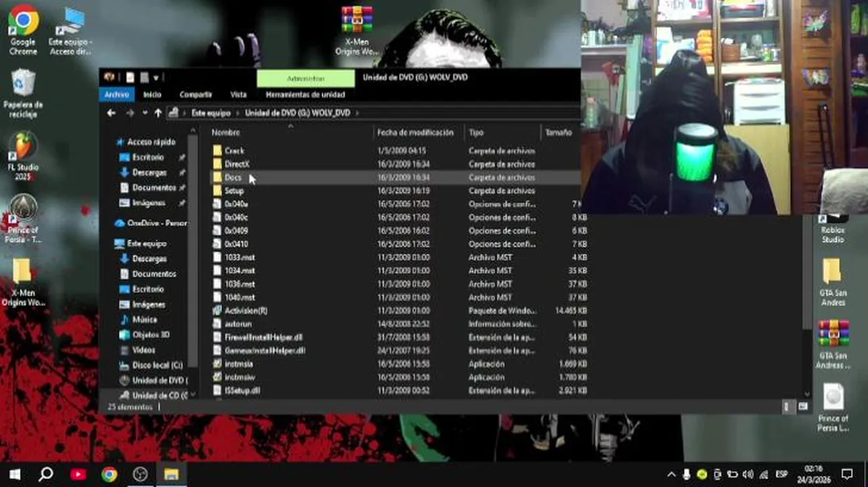Click the taskbar clock and date

pyautogui.click(x=814, y=473)
